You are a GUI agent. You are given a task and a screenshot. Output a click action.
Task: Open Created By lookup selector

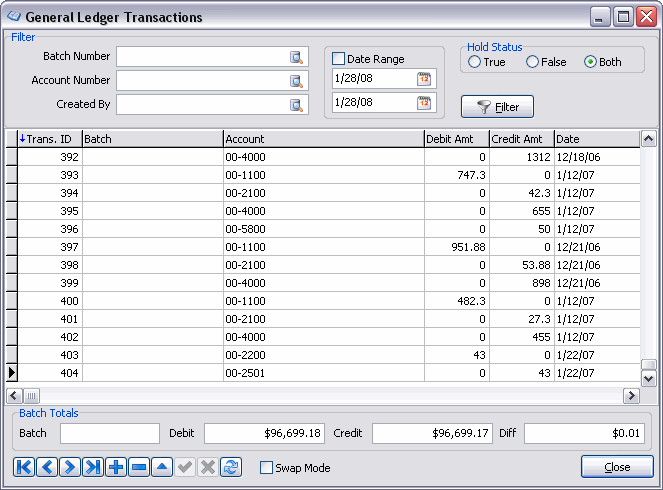296,105
